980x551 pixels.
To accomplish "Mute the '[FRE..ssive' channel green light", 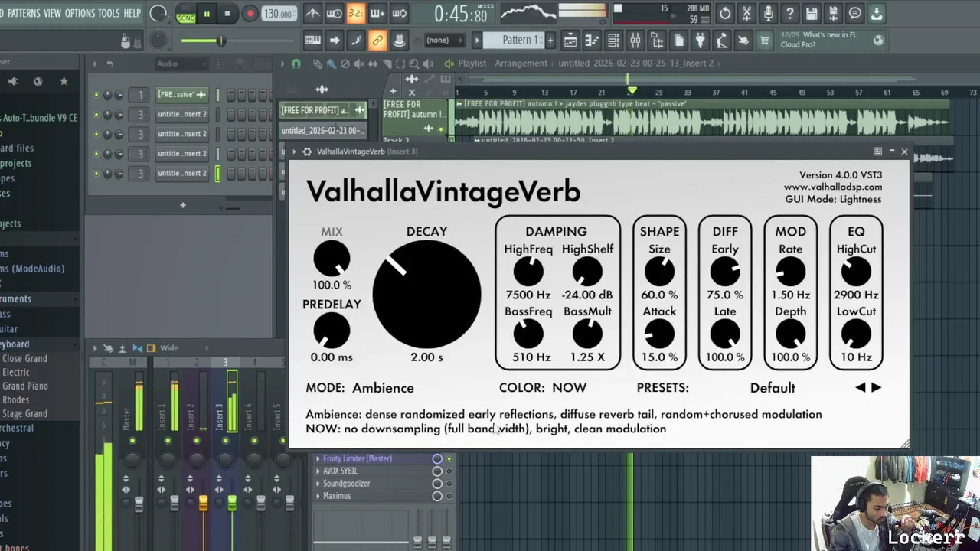I will coord(96,95).
